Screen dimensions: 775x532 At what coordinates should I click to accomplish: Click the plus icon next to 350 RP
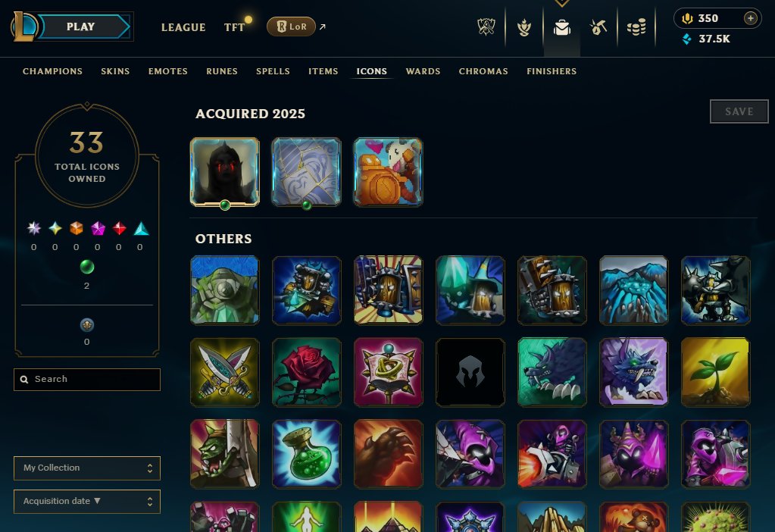tap(750, 18)
